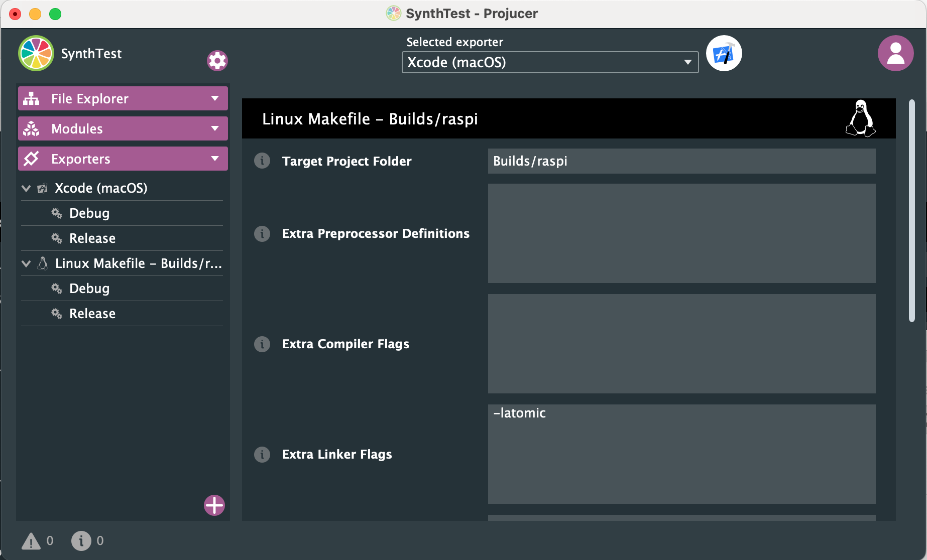Click the Modules cubes icon
Image resolution: width=927 pixels, height=560 pixels.
point(31,128)
